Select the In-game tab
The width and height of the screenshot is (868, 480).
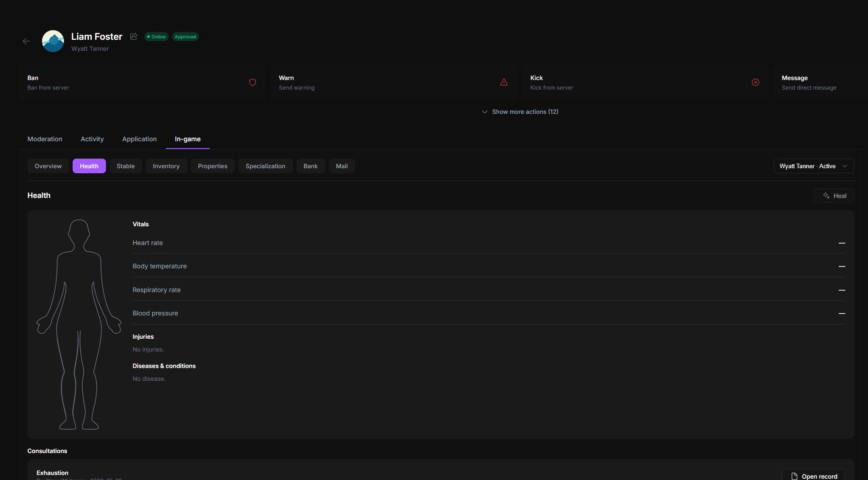(188, 139)
